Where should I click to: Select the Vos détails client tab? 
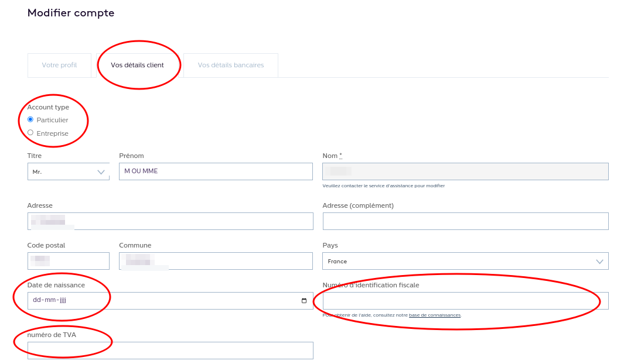pos(137,65)
